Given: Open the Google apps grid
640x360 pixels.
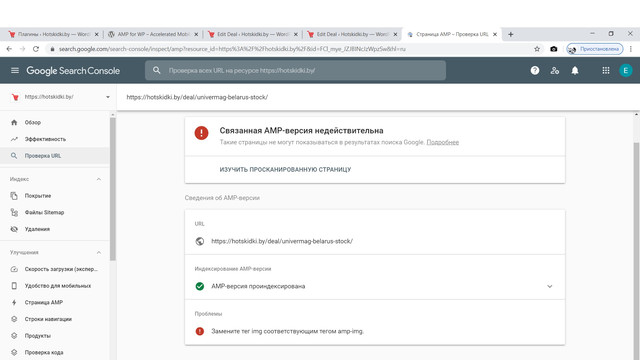Looking at the screenshot, I should point(606,70).
